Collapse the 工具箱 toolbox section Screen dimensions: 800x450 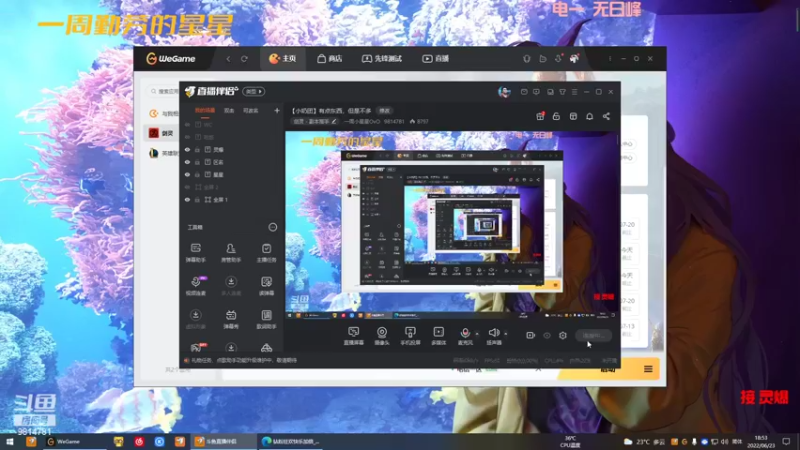tap(272, 227)
